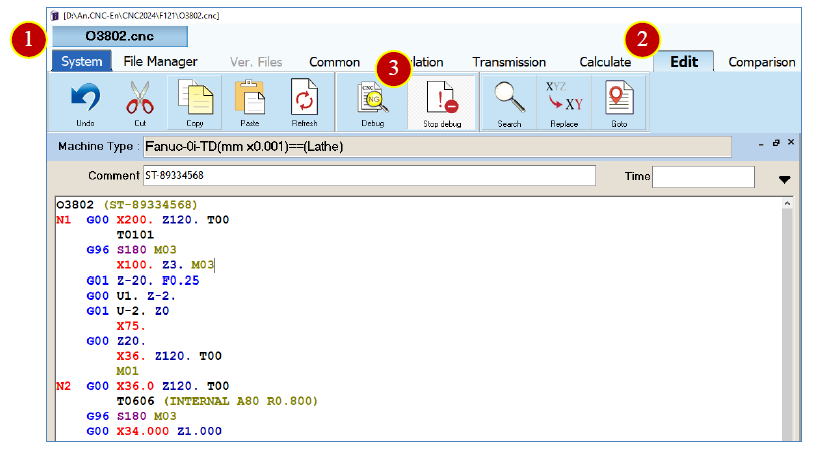Click the Copy documents icon
Image resolution: width=839 pixels, height=471 pixels.
195,97
